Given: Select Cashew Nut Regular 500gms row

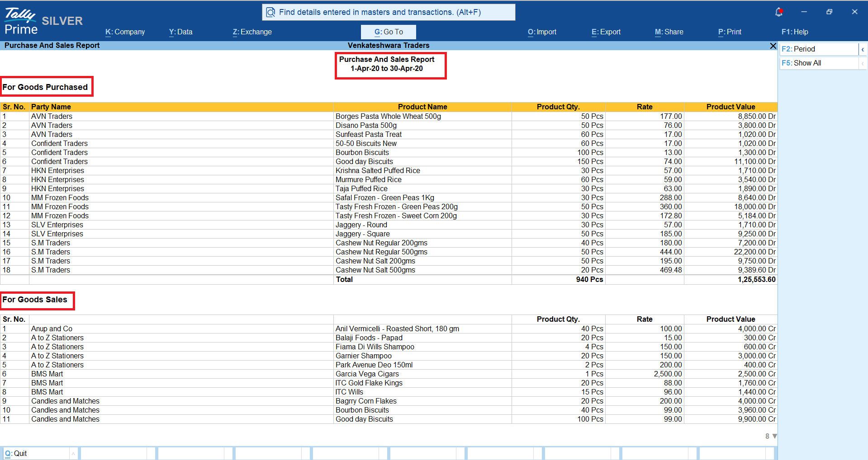Looking at the screenshot, I should (389, 252).
